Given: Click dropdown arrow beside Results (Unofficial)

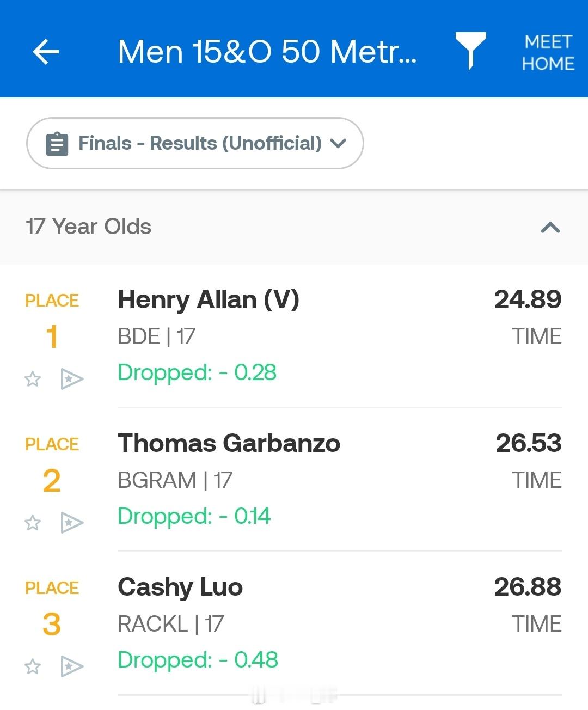Looking at the screenshot, I should click(x=338, y=143).
